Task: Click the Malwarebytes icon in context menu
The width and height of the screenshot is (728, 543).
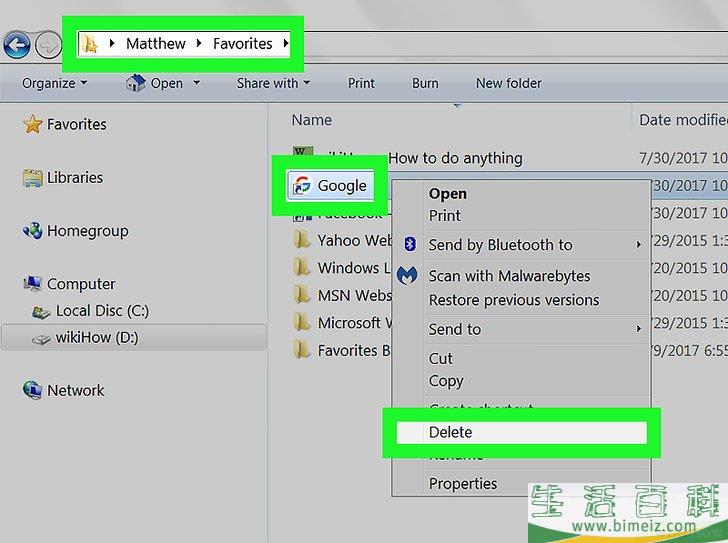Action: (x=407, y=275)
